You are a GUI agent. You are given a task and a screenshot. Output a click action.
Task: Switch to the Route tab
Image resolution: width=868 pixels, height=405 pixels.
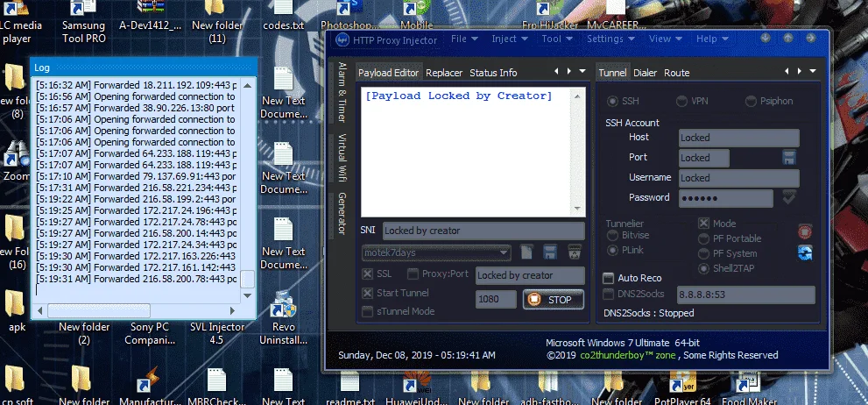tap(676, 73)
